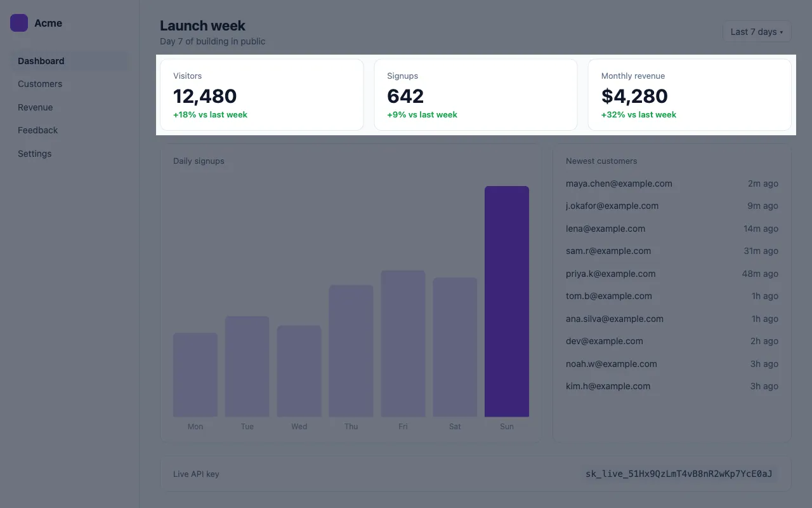The height and width of the screenshot is (508, 812).
Task: Select the Sat bar in Daily signups
Action: (455, 347)
